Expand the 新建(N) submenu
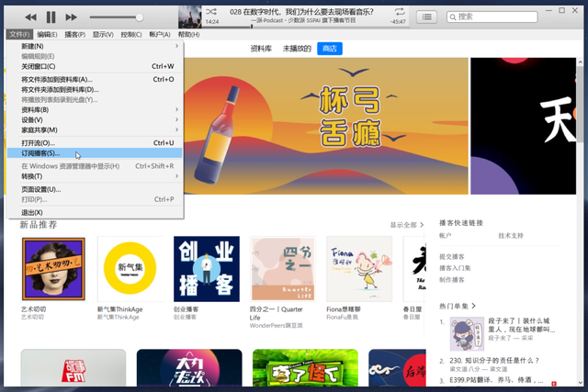 (95, 46)
